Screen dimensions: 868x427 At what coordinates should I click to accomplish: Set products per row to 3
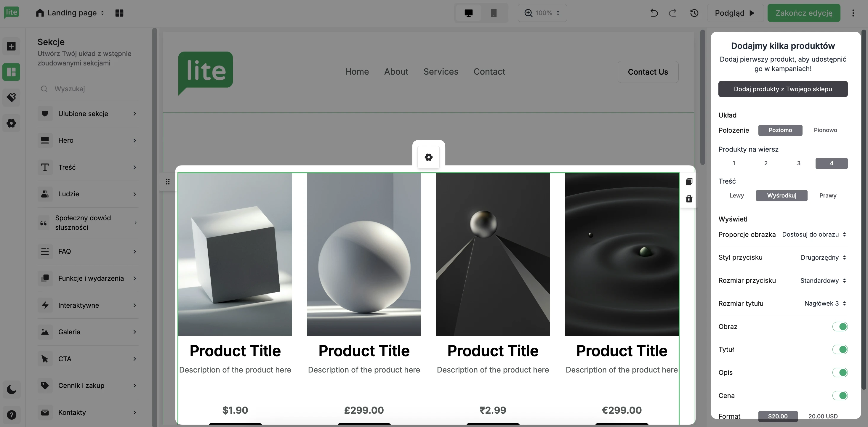pyautogui.click(x=798, y=163)
